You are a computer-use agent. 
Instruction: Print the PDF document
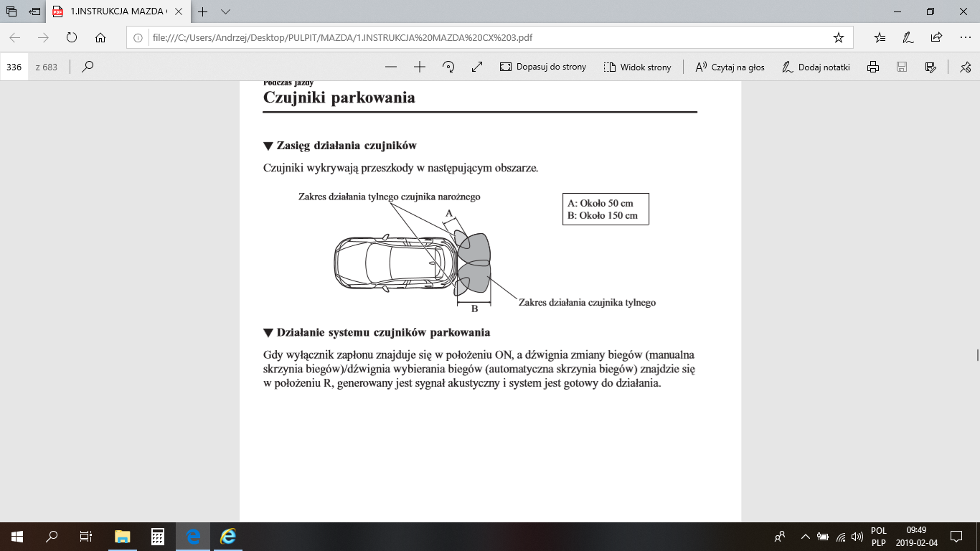click(873, 67)
